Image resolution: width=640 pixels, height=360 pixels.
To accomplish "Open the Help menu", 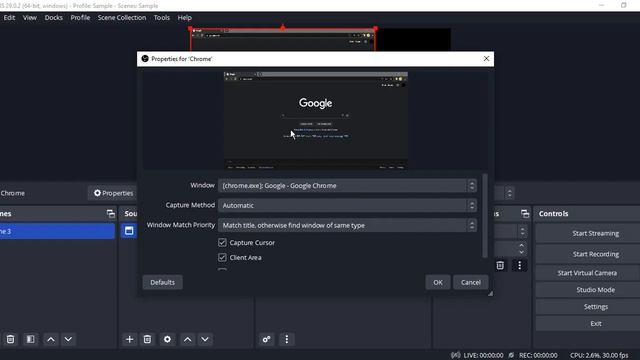I will (184, 18).
